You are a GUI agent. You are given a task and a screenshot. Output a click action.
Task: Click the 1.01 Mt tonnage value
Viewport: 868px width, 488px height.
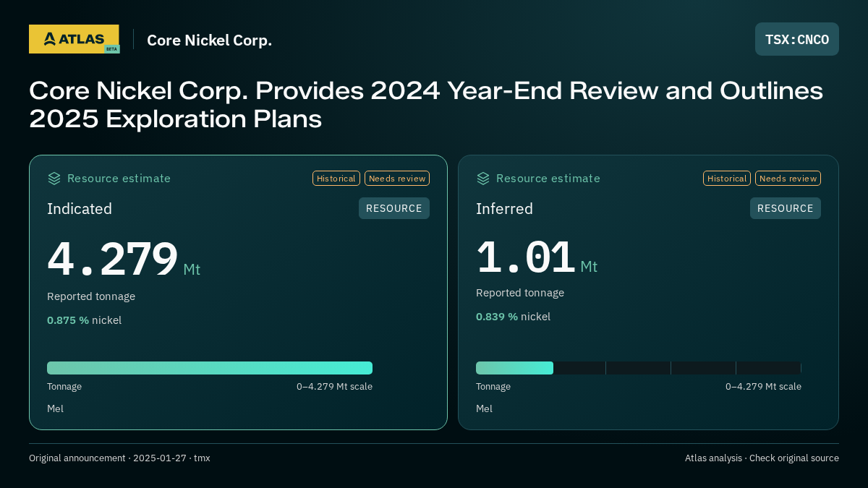537,258
